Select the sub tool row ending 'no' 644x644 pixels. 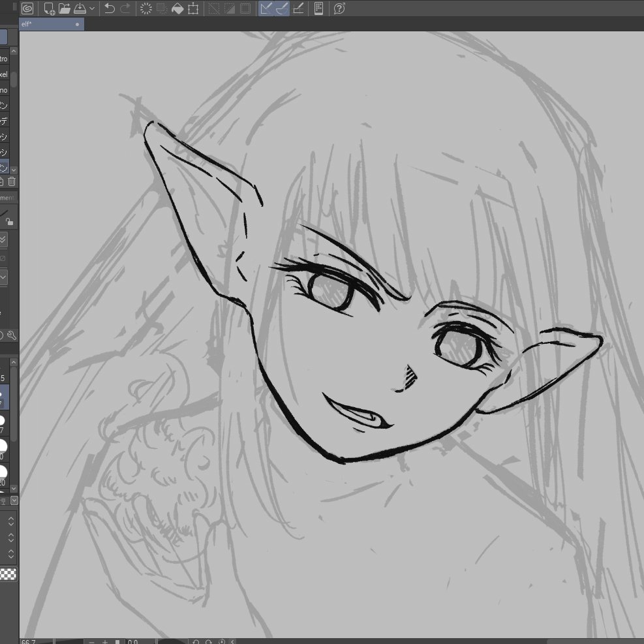click(x=4, y=90)
